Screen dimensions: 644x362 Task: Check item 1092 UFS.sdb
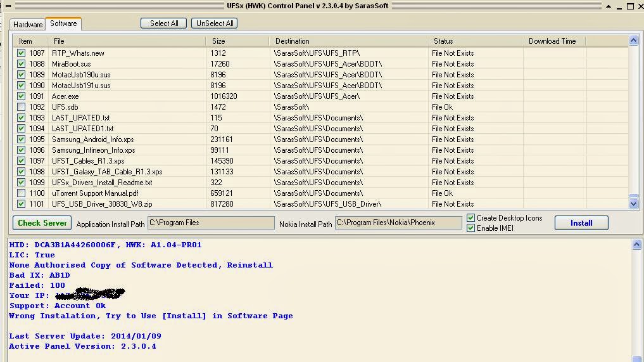pos(21,107)
